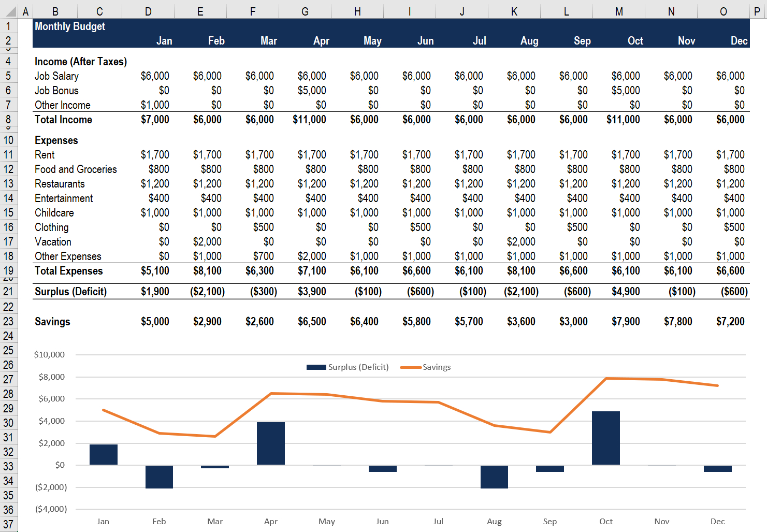
Task: Click the February deficit bar in chart
Action: pos(159,477)
